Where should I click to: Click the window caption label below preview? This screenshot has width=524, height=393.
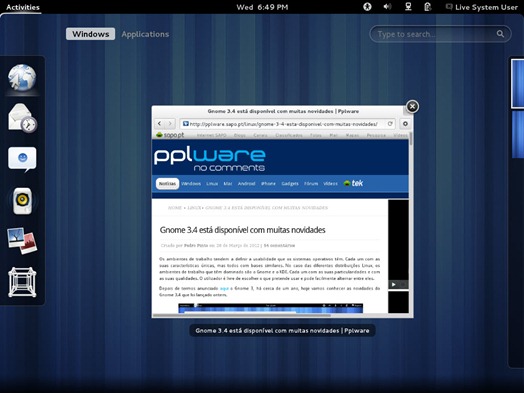coord(282,331)
